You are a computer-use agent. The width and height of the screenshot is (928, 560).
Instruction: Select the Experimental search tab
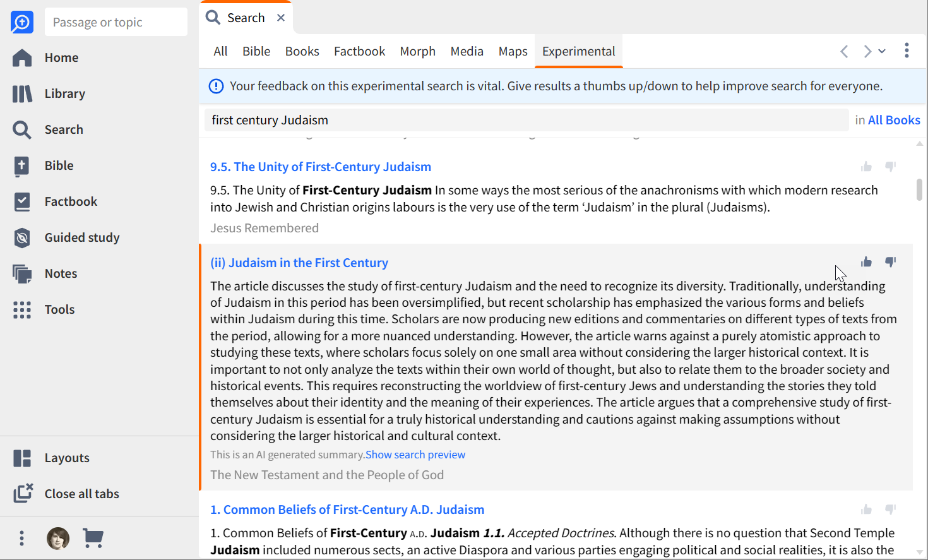pos(578,51)
